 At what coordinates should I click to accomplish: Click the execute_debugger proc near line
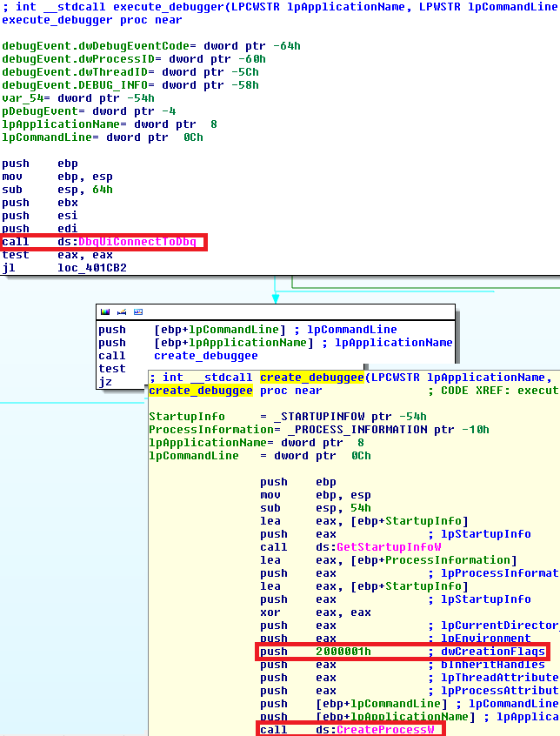pyautogui.click(x=92, y=20)
